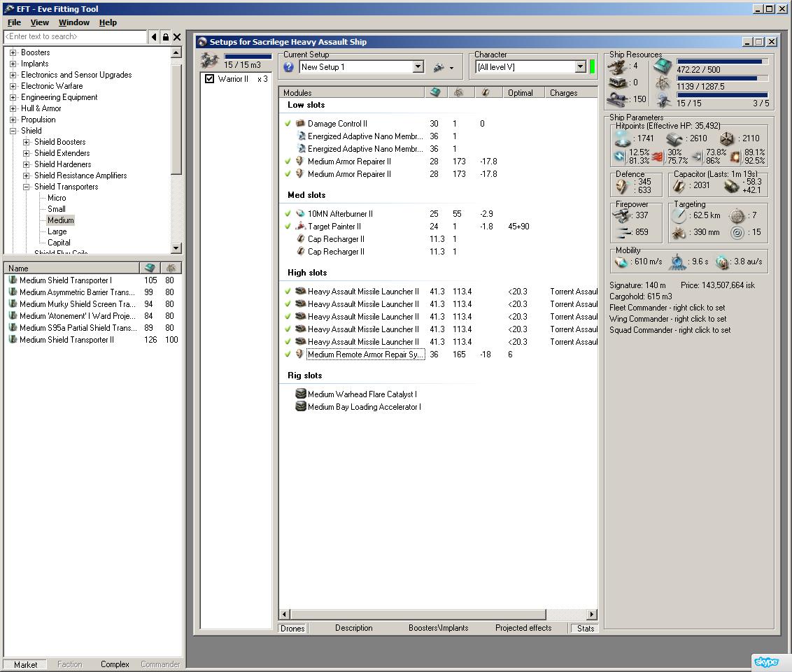
Task: Open the File menu
Action: [x=14, y=22]
